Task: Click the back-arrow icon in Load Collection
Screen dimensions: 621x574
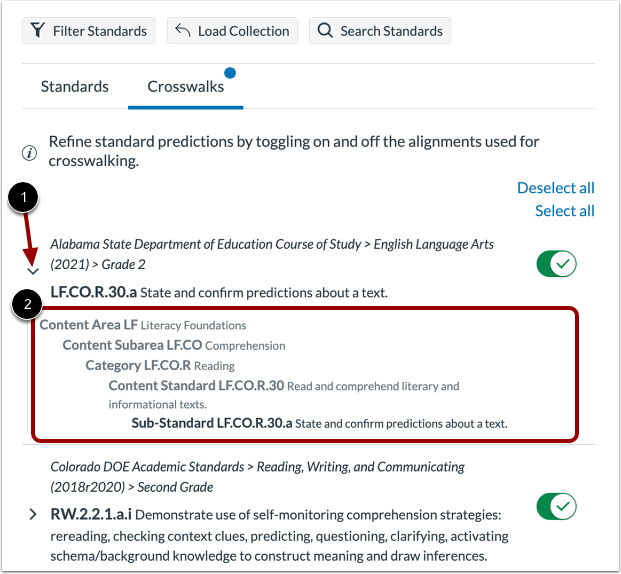Action: point(183,30)
